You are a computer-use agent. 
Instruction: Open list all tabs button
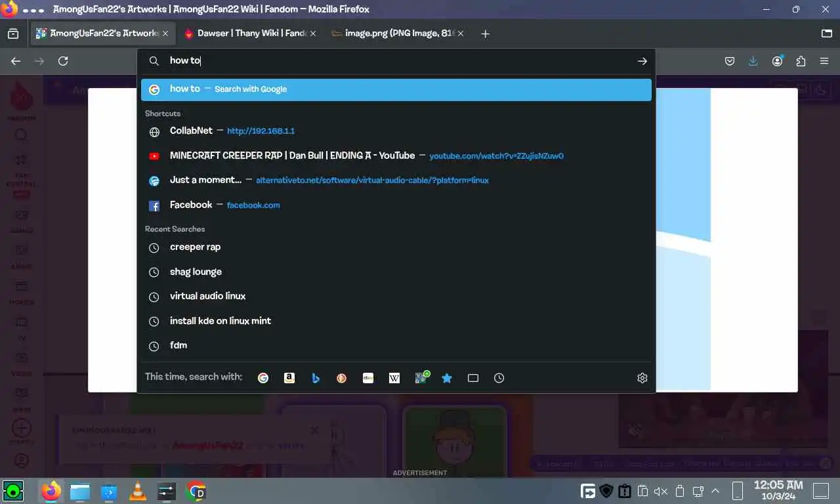pyautogui.click(x=827, y=33)
